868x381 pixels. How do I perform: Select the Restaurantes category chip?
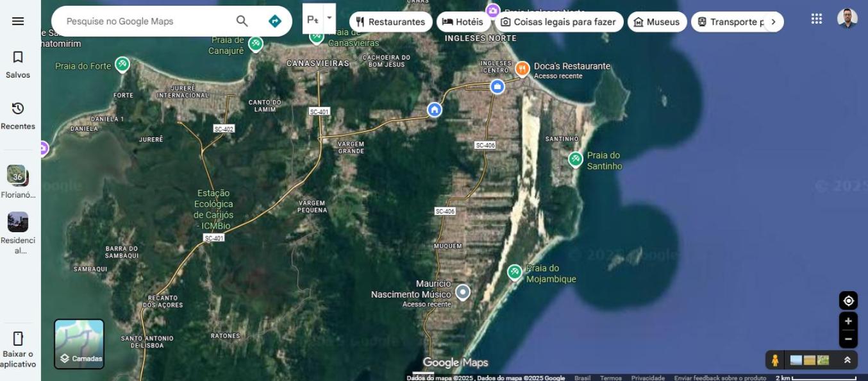pos(390,22)
